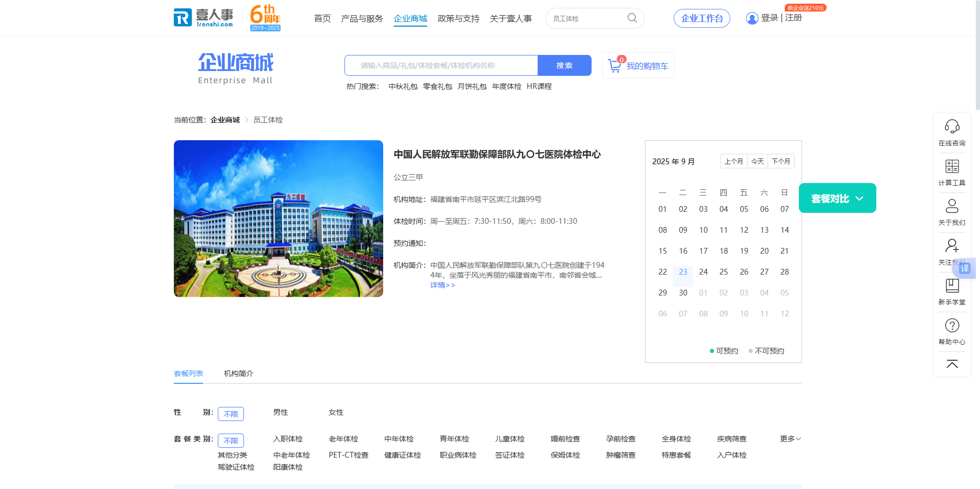This screenshot has height=489, width=980.
Task: Click the hospital building photo
Action: 279,219
